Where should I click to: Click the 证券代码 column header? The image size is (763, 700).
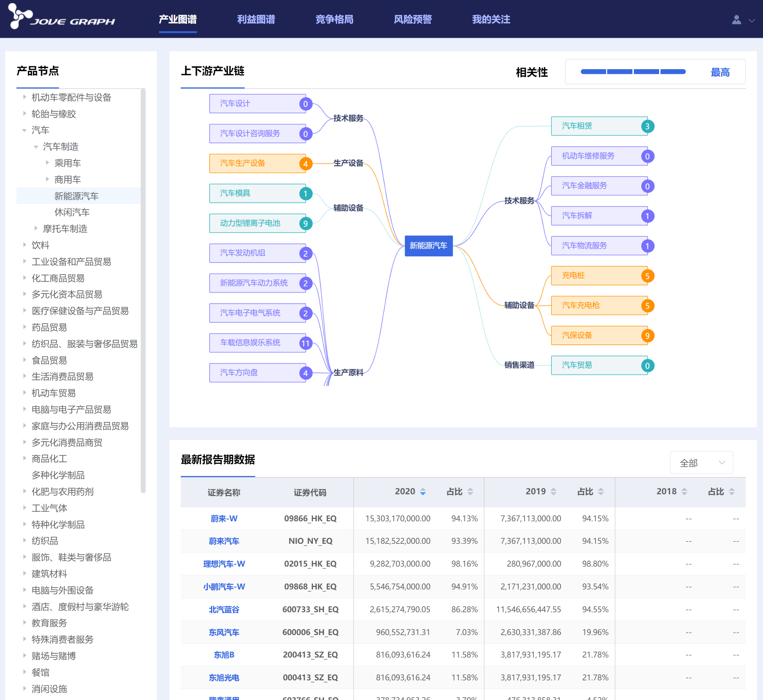(310, 492)
